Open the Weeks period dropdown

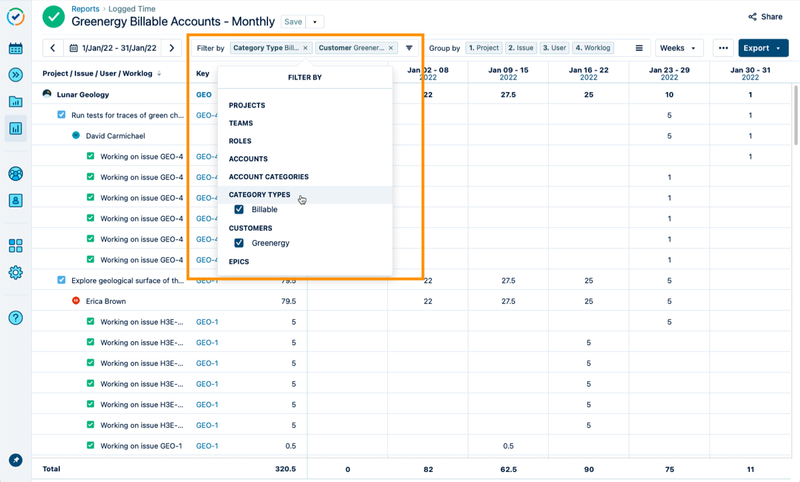coord(679,48)
